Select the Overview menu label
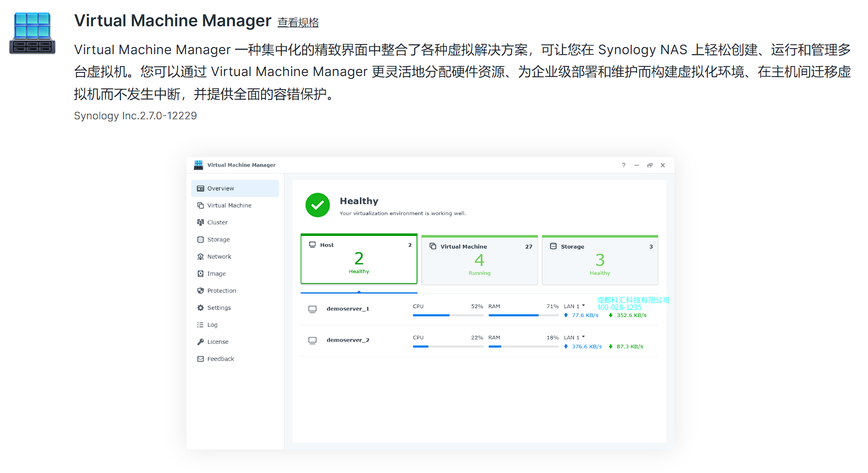The image size is (868, 473). pyautogui.click(x=221, y=188)
